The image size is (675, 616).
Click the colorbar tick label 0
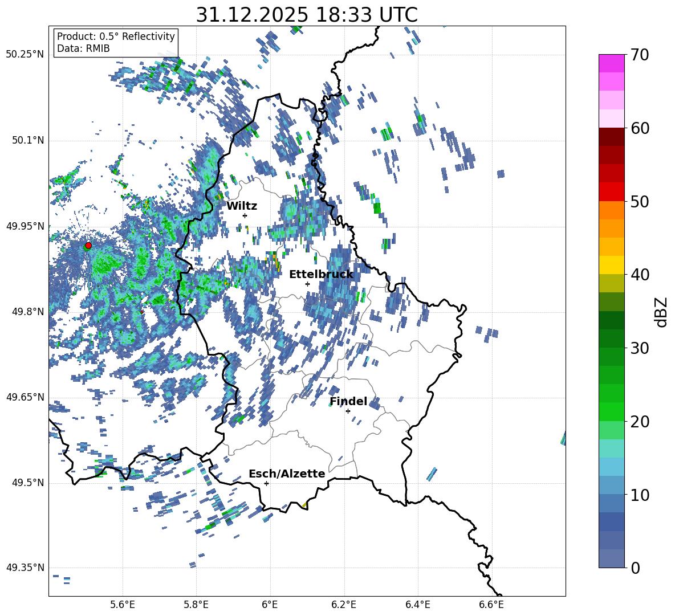(x=635, y=568)
